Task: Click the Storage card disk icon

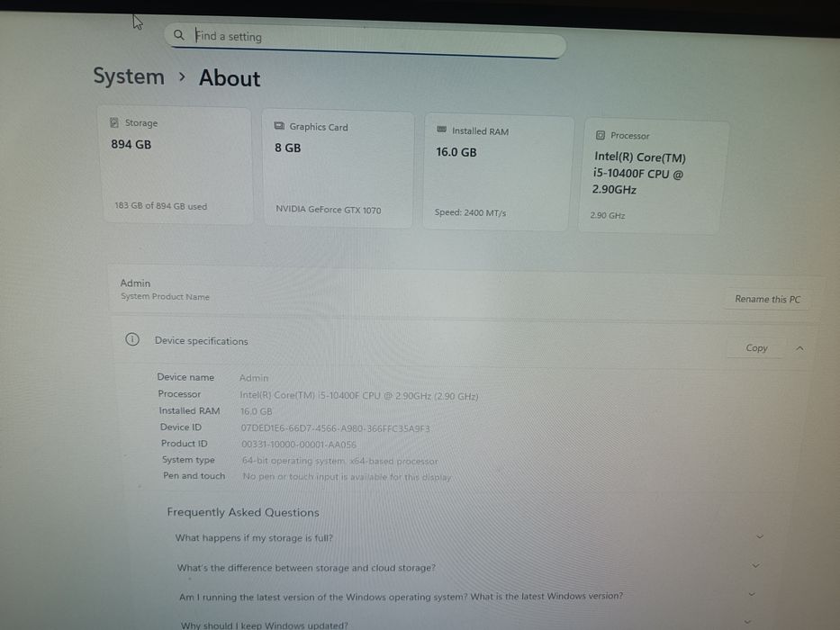Action: click(114, 122)
